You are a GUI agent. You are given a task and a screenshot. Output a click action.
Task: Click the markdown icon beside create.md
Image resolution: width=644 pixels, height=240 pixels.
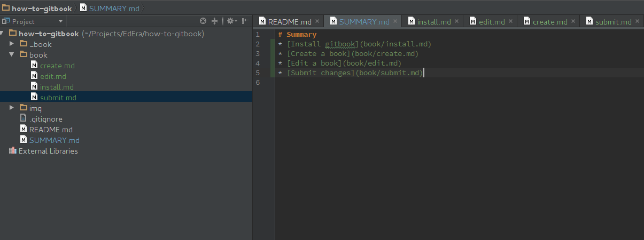coord(34,65)
